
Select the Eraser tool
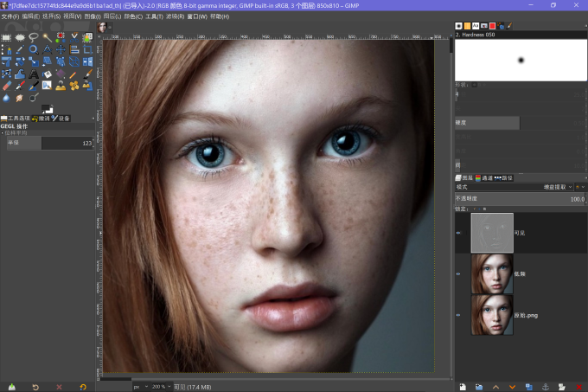pos(7,86)
